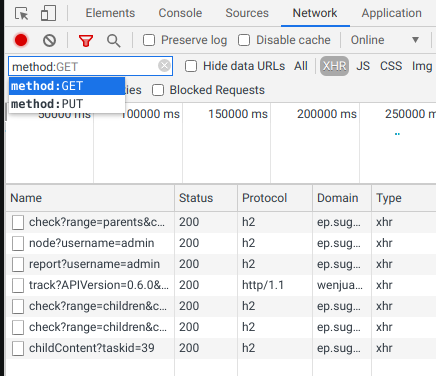This screenshot has height=376, width=436.
Task: Activate the inspect element picker icon
Action: click(x=22, y=14)
